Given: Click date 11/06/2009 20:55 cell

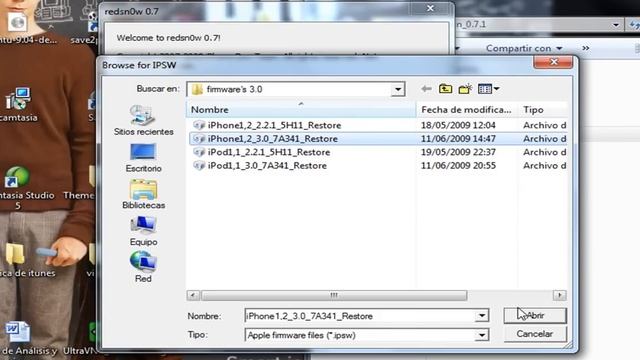Looking at the screenshot, I should 458,166.
